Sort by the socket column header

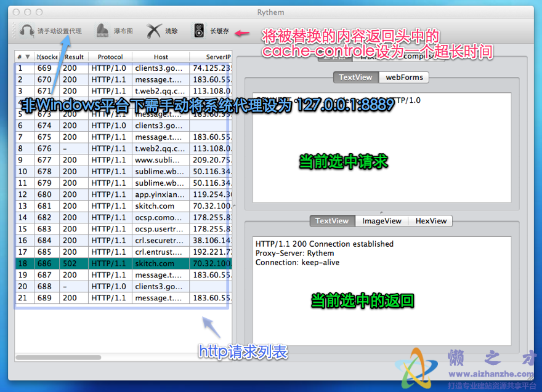coord(47,57)
